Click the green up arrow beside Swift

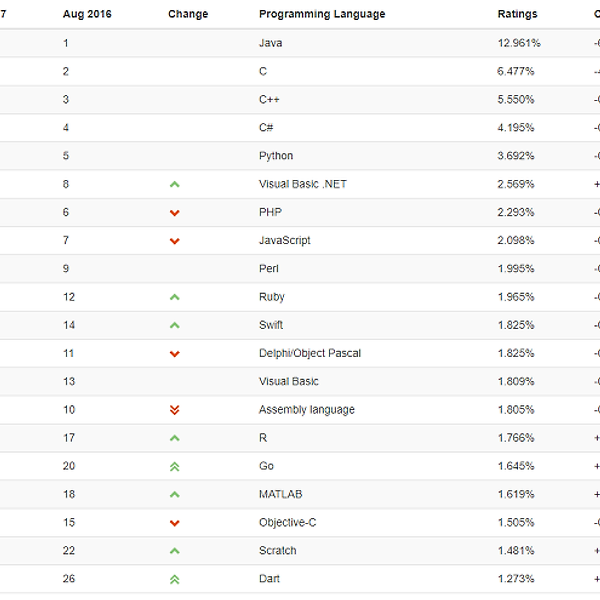click(174, 325)
